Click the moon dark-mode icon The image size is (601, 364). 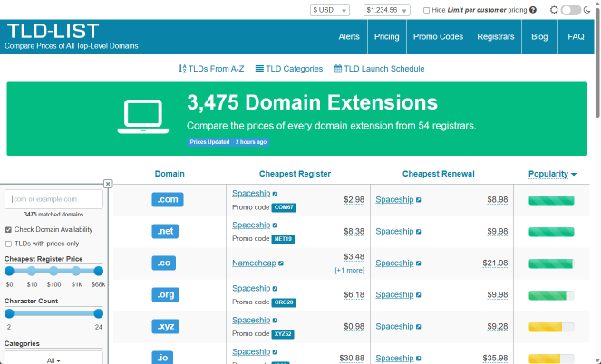(586, 10)
